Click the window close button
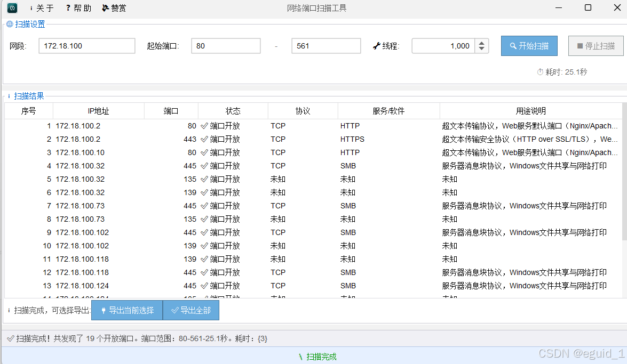The width and height of the screenshot is (627, 364). click(x=617, y=7)
